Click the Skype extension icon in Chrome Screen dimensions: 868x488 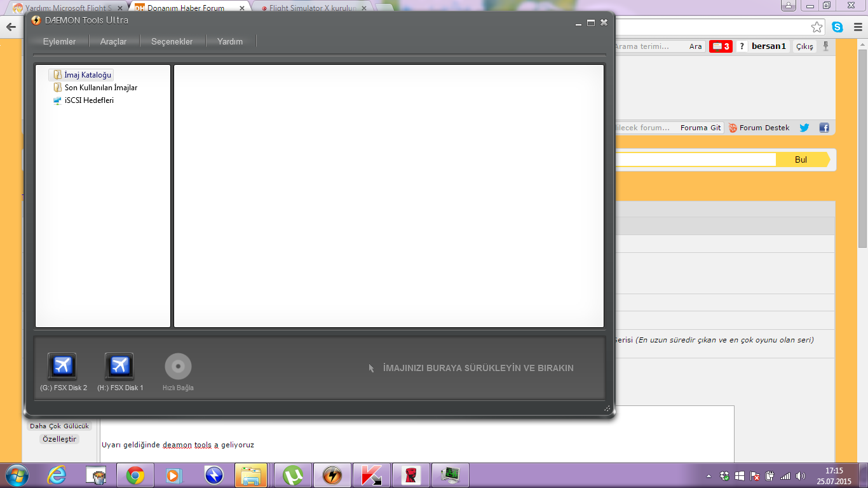pos(838,27)
